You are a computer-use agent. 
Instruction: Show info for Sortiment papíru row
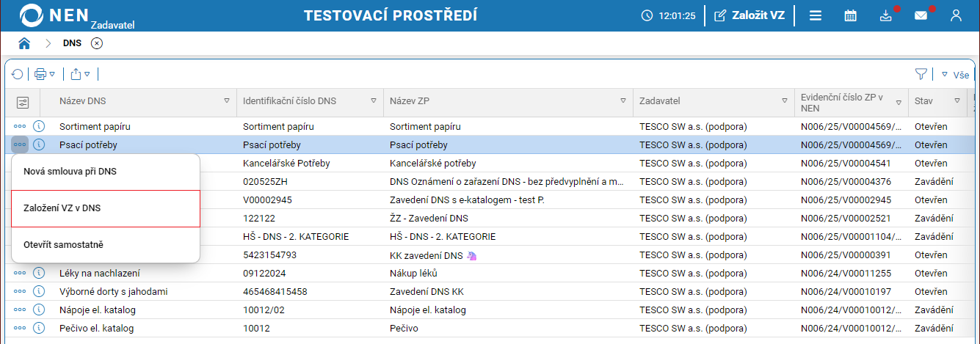[x=40, y=127]
